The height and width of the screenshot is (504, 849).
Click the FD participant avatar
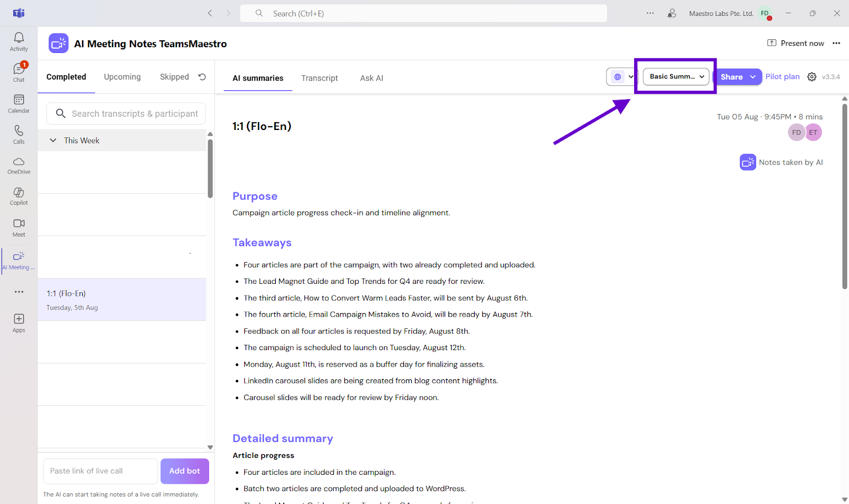pos(796,133)
